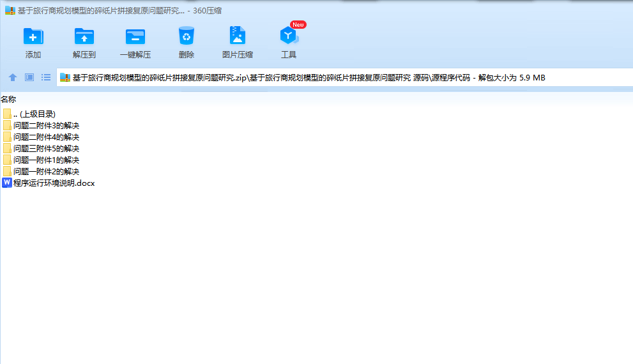Viewport: 633px width, 364px height.
Task: Click folder icon for 问题一附件1的解决
Action: click(7, 160)
